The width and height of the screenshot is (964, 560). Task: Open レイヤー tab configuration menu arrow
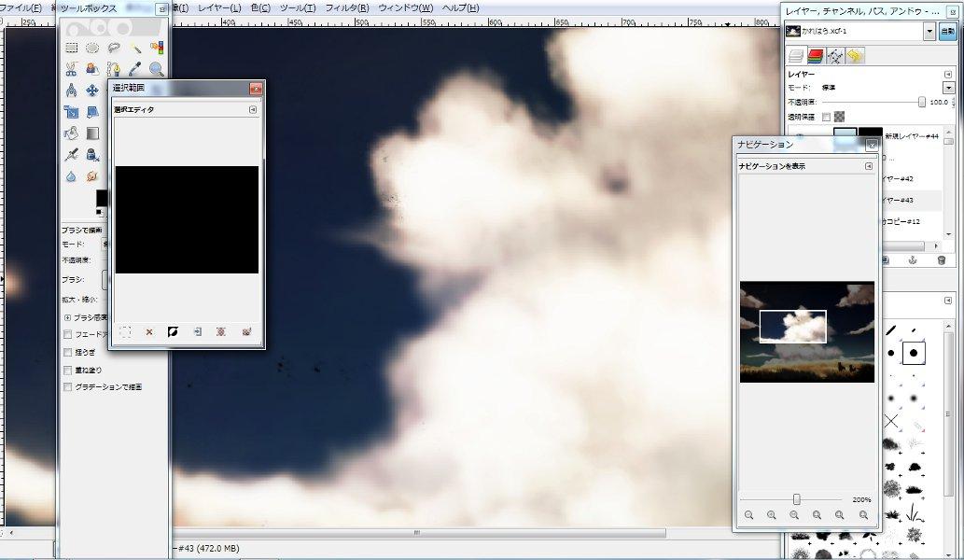948,74
